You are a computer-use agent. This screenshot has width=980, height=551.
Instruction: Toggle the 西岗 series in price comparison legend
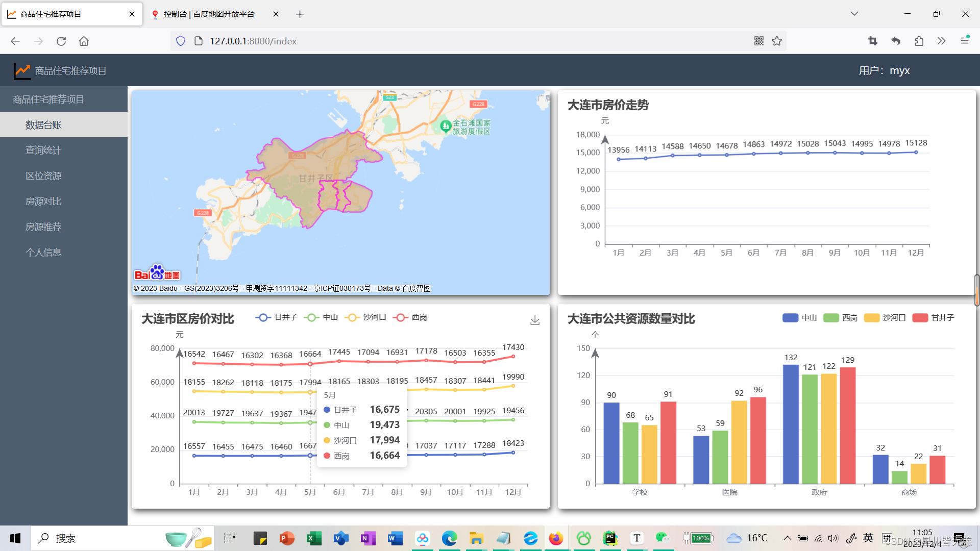[410, 317]
